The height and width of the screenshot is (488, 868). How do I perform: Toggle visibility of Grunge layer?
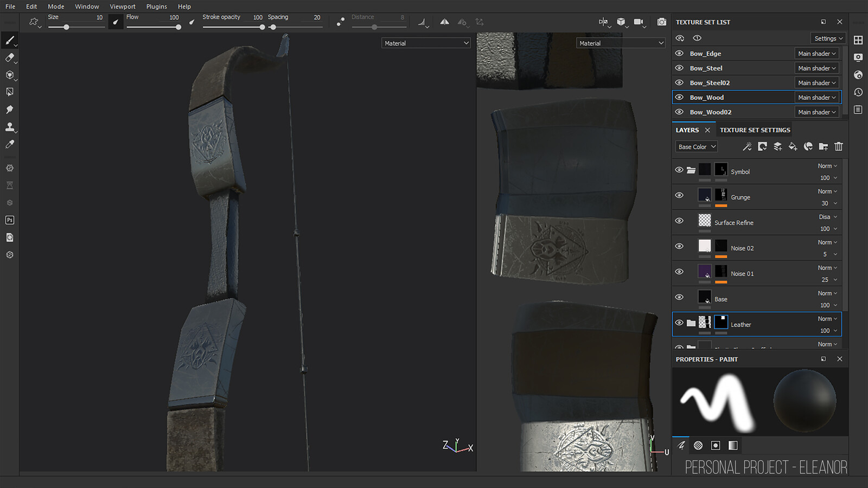point(679,195)
